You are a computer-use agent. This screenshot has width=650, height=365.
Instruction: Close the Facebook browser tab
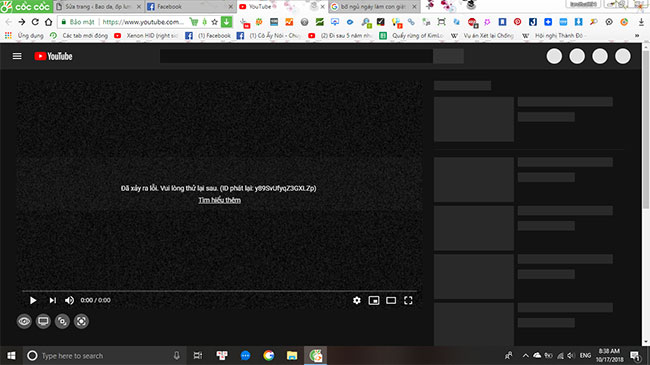tap(230, 7)
